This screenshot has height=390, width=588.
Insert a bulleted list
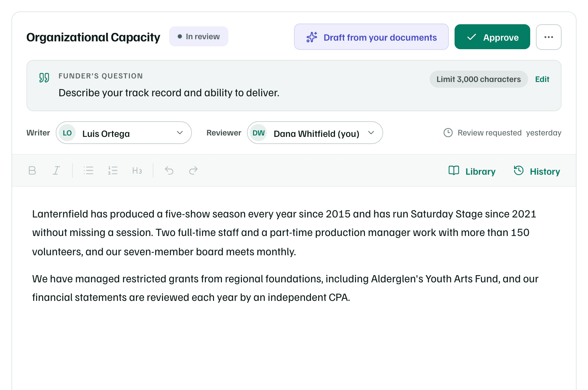coord(88,170)
